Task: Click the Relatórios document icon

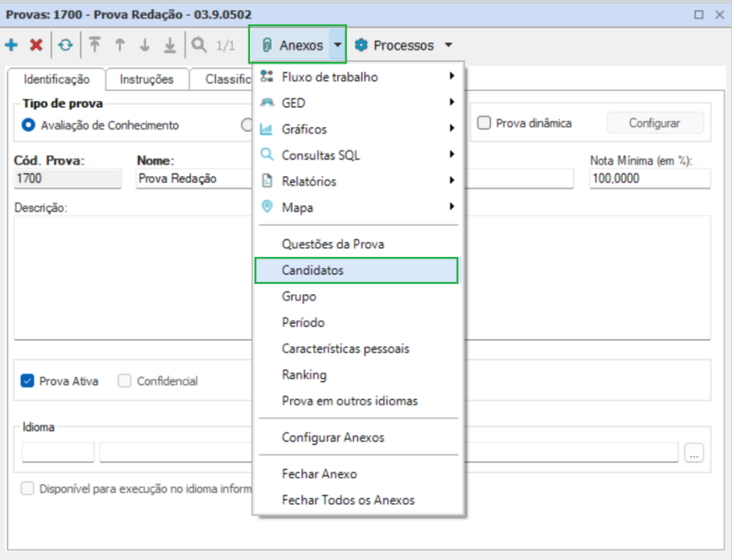Action: tap(267, 181)
